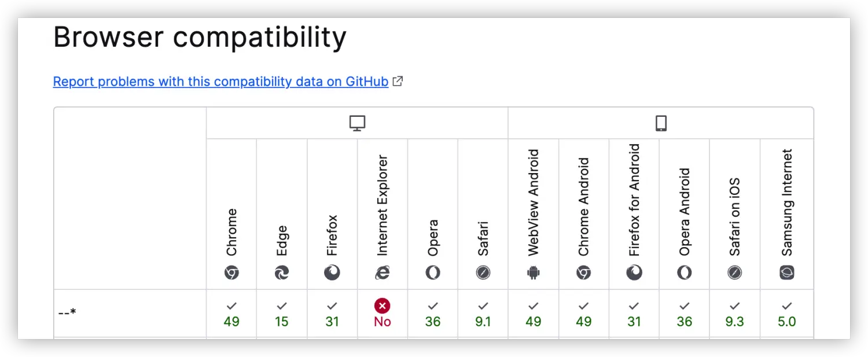This screenshot has width=868, height=357.
Task: Click the Samsung Internet logo icon
Action: pyautogui.click(x=787, y=273)
